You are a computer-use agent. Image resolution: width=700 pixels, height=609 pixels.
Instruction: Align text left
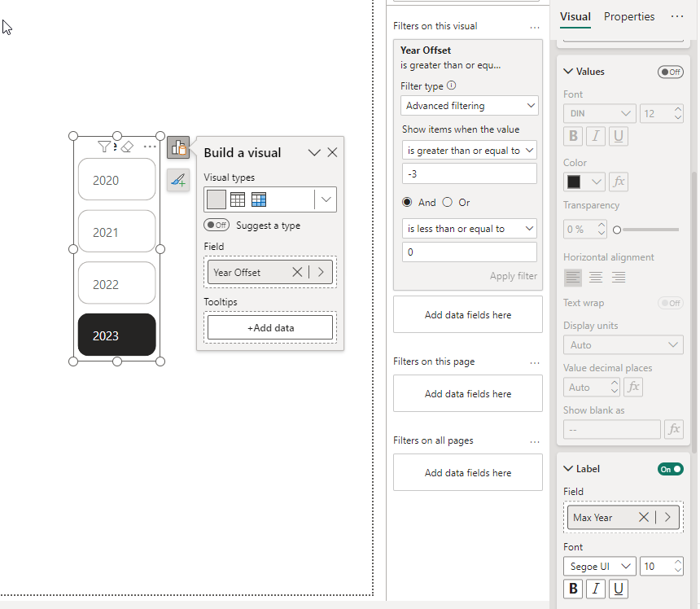pos(573,278)
